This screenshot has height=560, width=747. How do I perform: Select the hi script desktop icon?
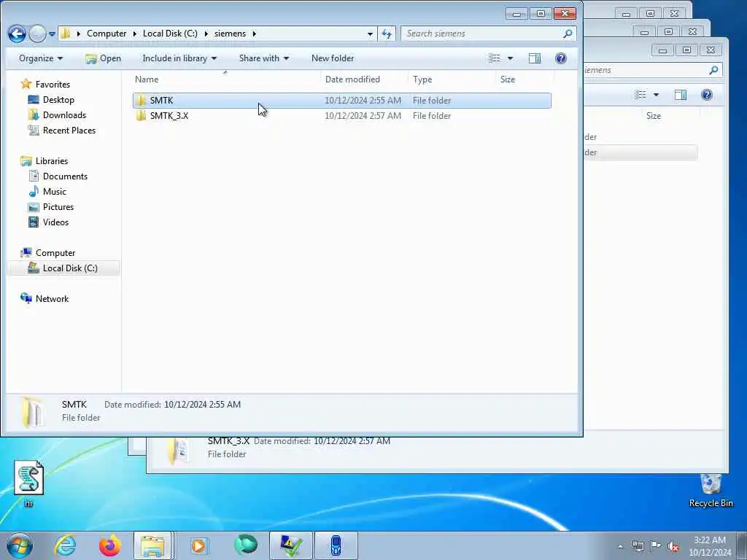pyautogui.click(x=28, y=483)
